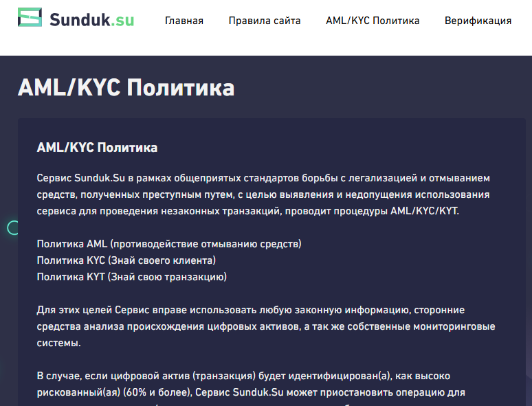Open the Главная menu item
532x406 pixels.
(184, 21)
